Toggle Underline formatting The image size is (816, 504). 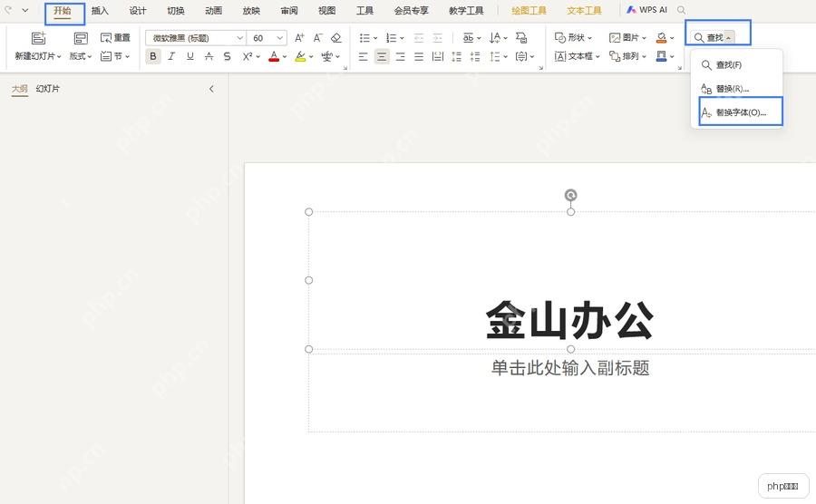(190, 56)
